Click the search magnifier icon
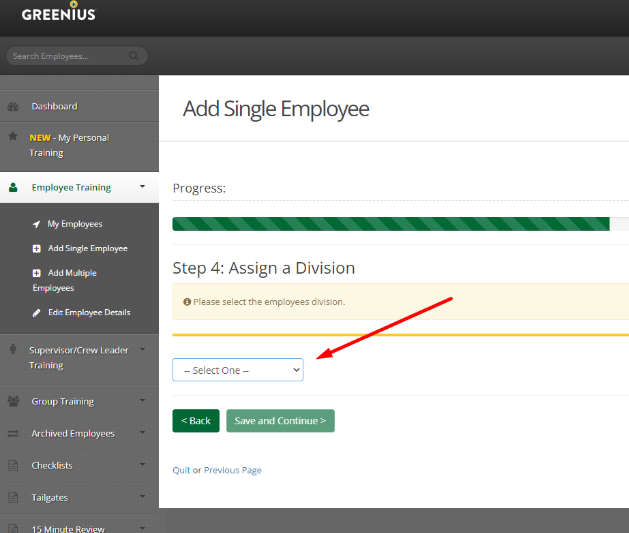The width and height of the screenshot is (629, 533). coord(134,56)
